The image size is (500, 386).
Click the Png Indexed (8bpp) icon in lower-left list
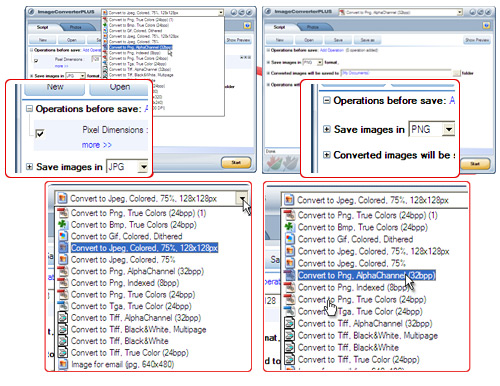pos(63,283)
